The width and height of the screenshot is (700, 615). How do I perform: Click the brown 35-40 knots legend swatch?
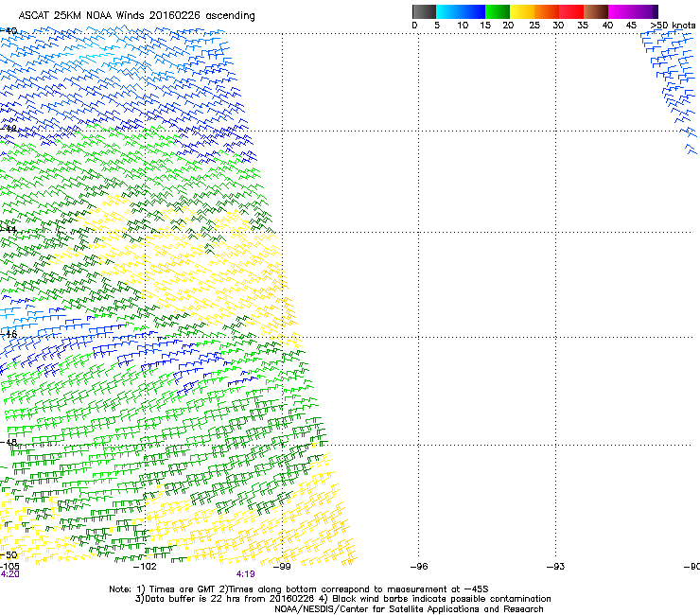[x=596, y=11]
